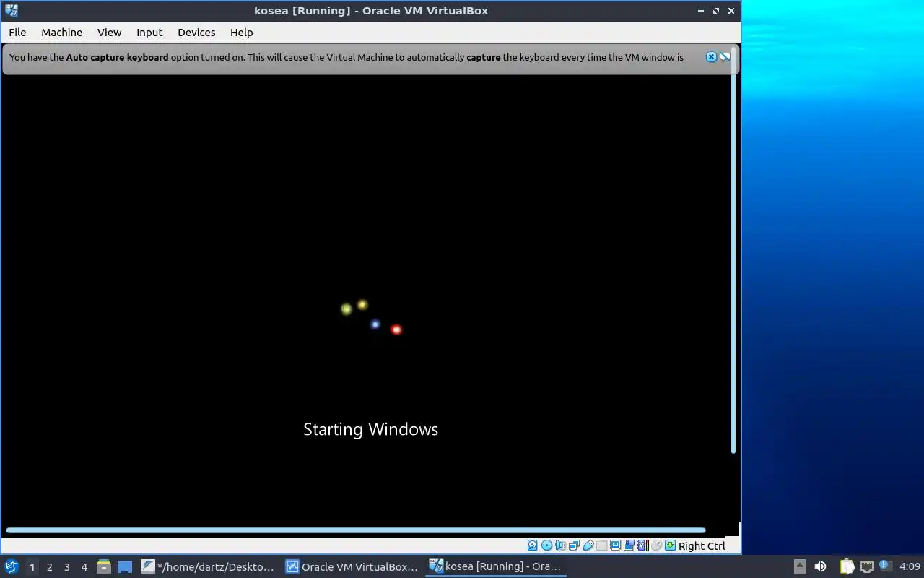Click the shared folders status icon
This screenshot has width=924, height=578.
601,545
